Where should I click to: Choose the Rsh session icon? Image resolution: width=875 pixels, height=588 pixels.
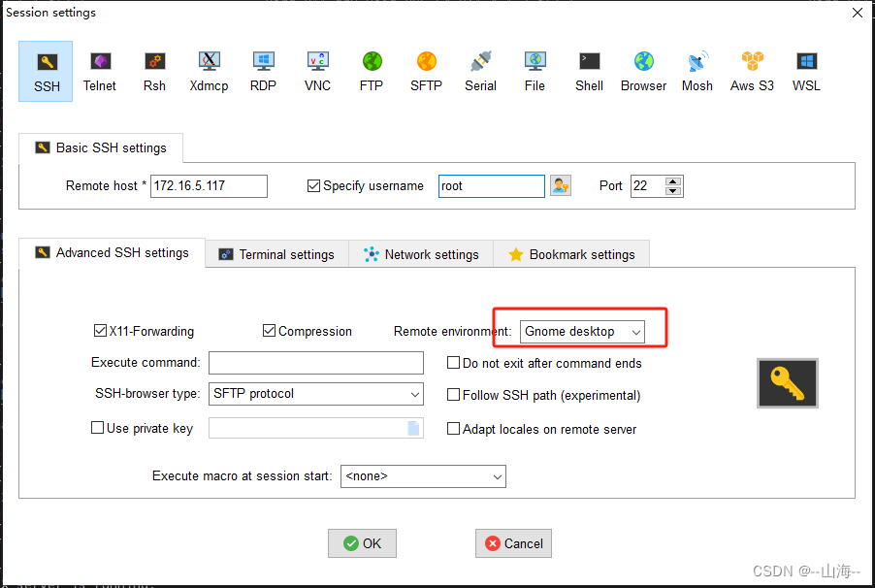154,71
